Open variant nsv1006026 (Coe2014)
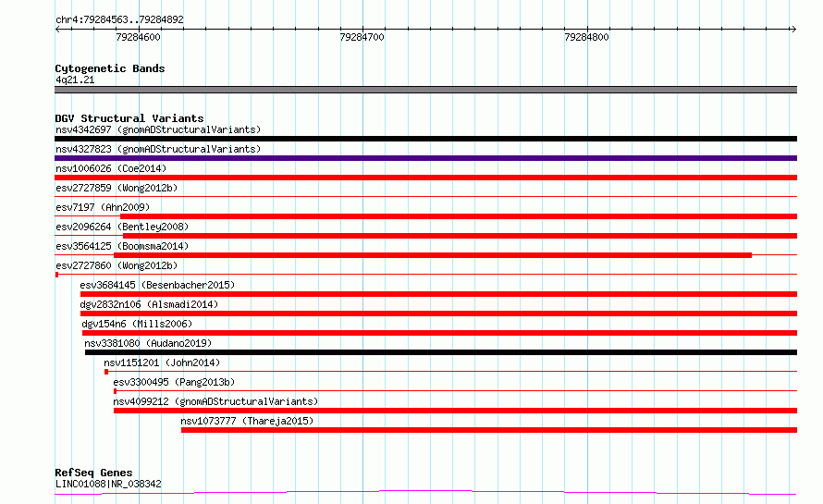The image size is (823, 504). click(111, 168)
